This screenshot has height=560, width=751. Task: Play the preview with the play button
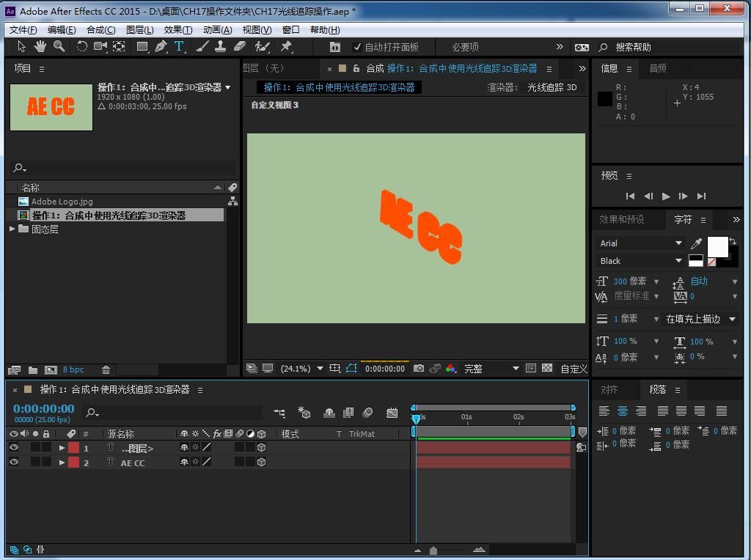(666, 196)
